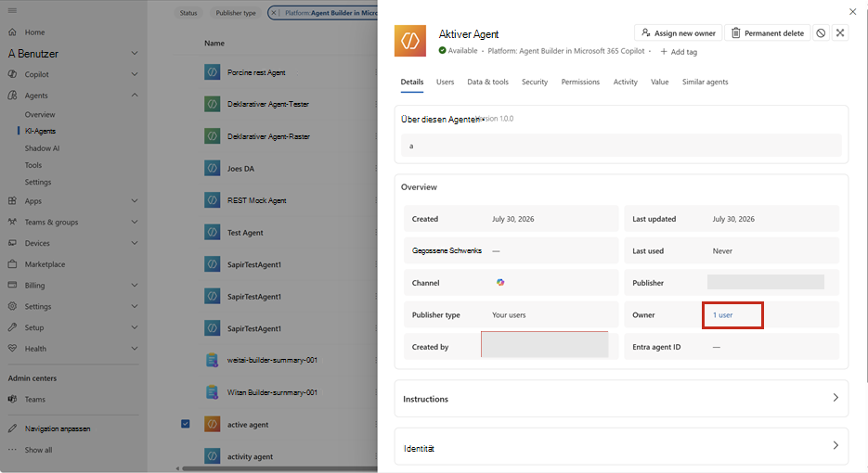Expand the Identität section
Viewport: 868px width, 473px height.
621,446
